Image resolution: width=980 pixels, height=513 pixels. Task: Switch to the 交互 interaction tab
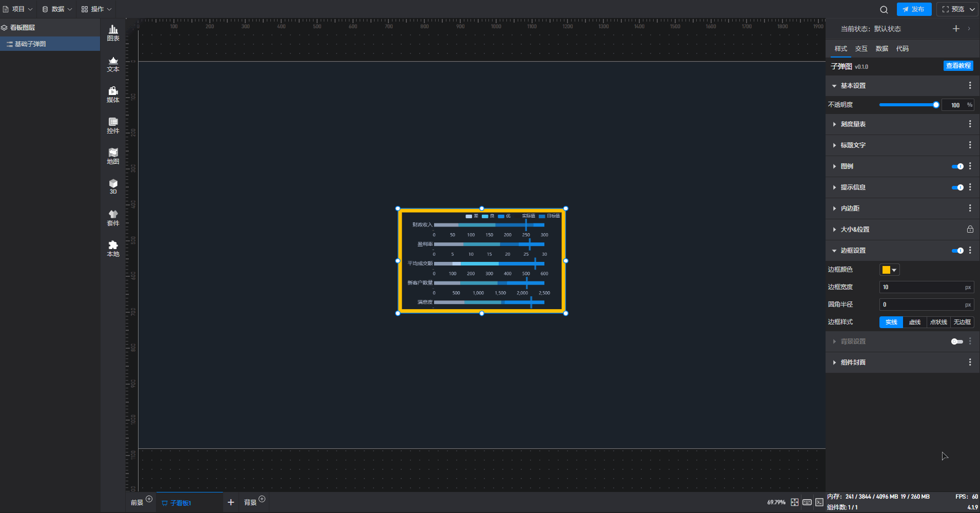tap(861, 49)
